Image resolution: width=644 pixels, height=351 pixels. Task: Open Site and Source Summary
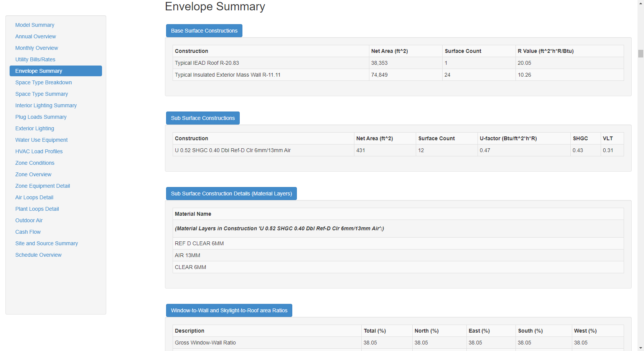tap(46, 243)
